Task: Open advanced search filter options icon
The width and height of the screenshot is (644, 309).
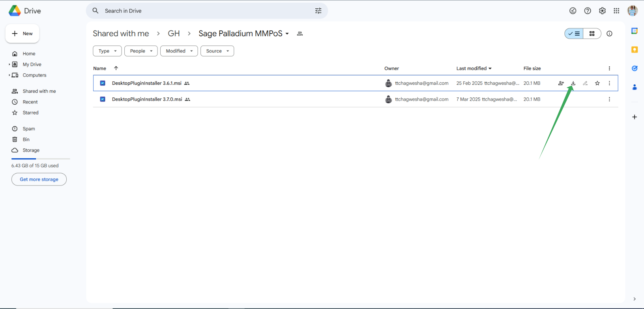Action: point(318,11)
